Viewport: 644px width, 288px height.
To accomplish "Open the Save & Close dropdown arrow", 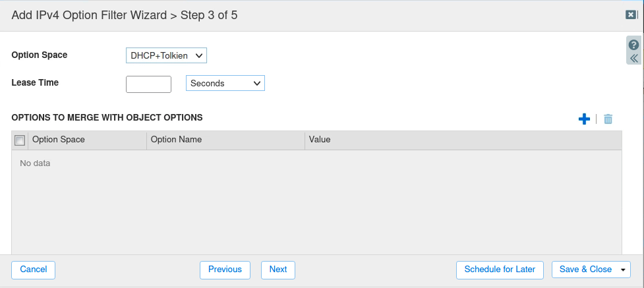I will (x=623, y=270).
